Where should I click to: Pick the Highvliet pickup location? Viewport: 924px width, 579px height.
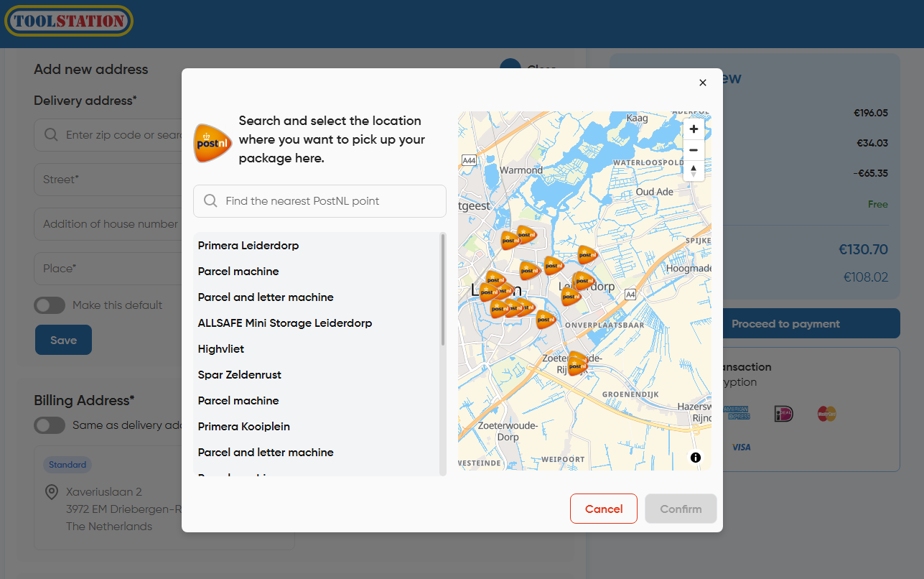click(221, 349)
